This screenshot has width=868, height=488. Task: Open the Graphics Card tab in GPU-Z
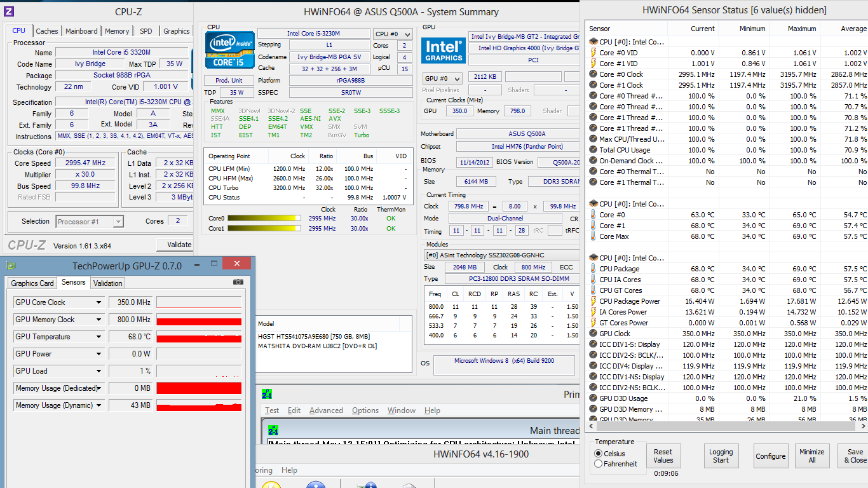(32, 283)
